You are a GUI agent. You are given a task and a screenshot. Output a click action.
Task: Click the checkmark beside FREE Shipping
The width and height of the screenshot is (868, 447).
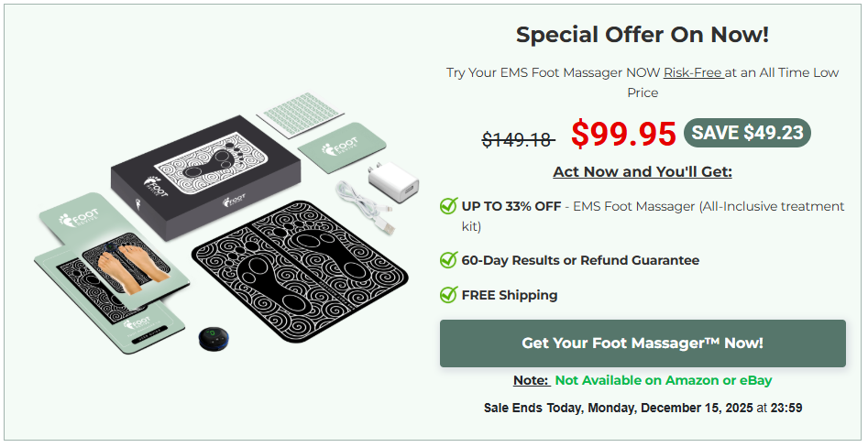click(448, 295)
